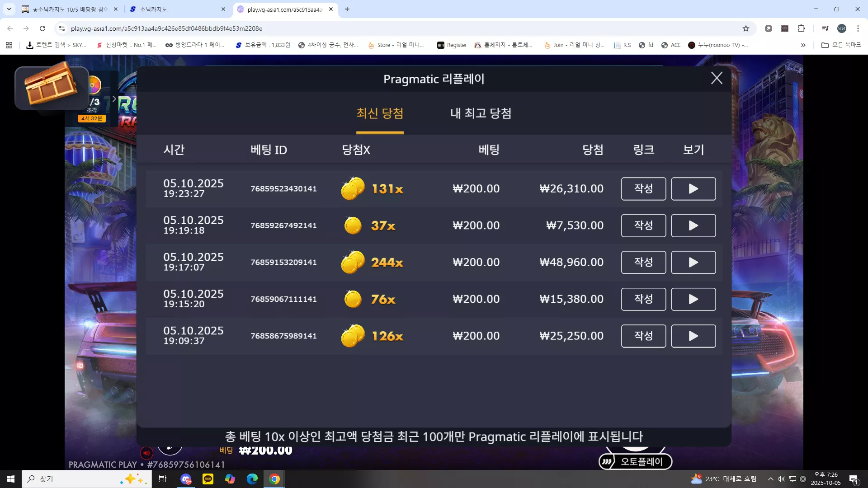Switch to the 최신 당첨 tab

point(380,113)
